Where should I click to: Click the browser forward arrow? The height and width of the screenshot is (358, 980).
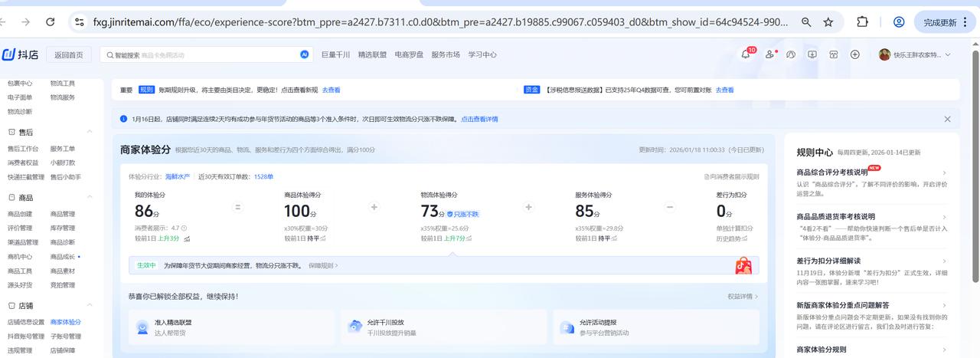26,22
